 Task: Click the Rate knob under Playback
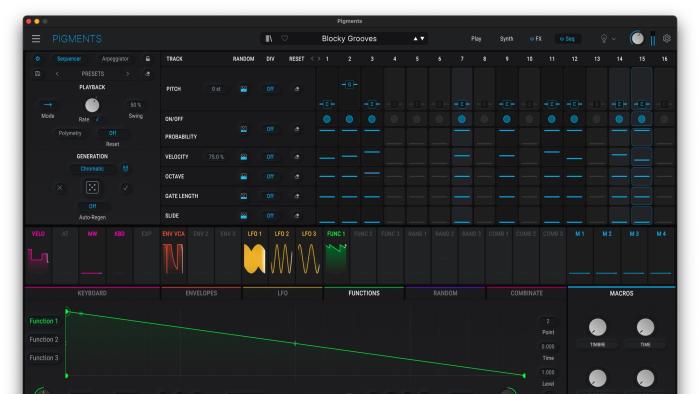[92, 105]
